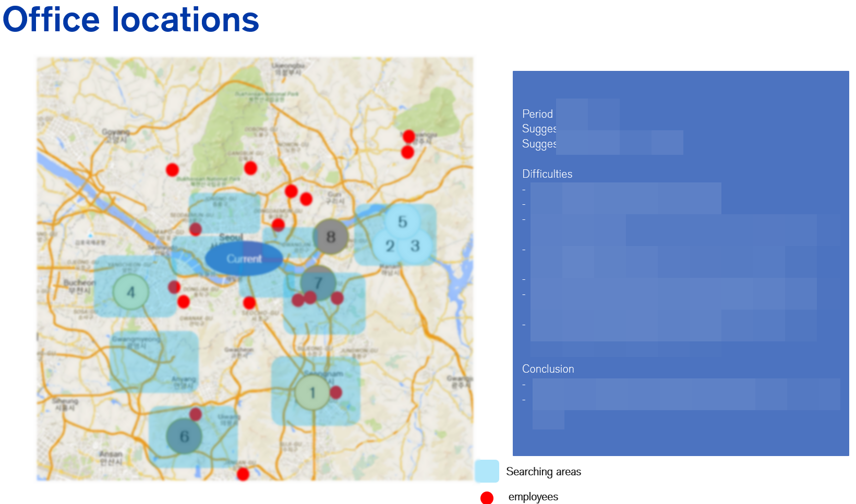Click the Difficulties heading
856x504 pixels.
(547, 174)
